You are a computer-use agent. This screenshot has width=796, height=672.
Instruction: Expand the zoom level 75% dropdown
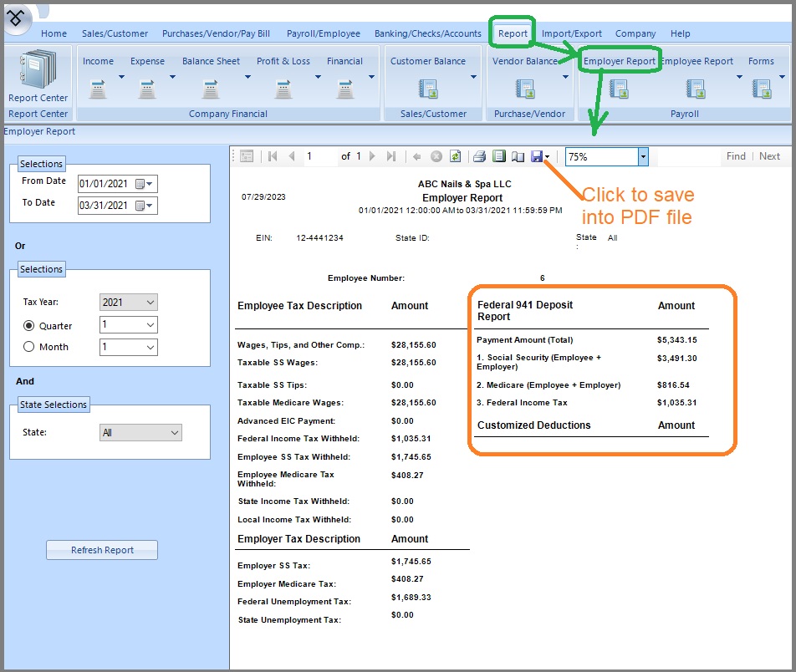[643, 156]
